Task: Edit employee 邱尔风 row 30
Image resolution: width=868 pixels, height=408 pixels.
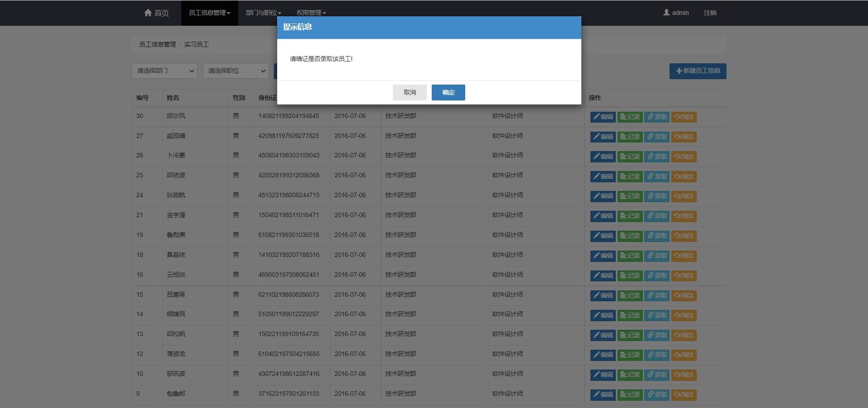Action: click(603, 117)
